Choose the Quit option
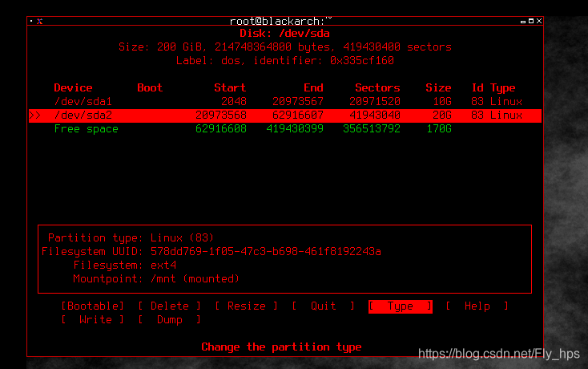Screen dimensions: 588x369 pyautogui.click(x=324, y=306)
